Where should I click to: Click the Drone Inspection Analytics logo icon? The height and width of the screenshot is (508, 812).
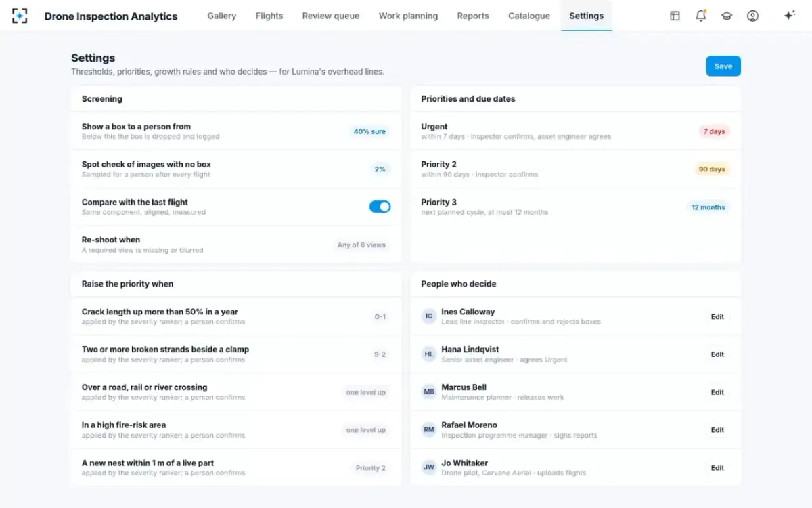coord(20,16)
